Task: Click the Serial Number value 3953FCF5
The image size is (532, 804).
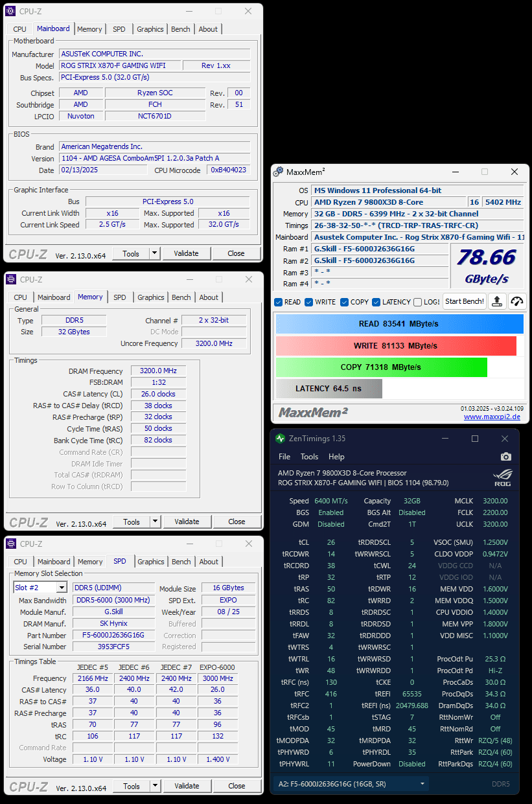Action: click(x=113, y=647)
